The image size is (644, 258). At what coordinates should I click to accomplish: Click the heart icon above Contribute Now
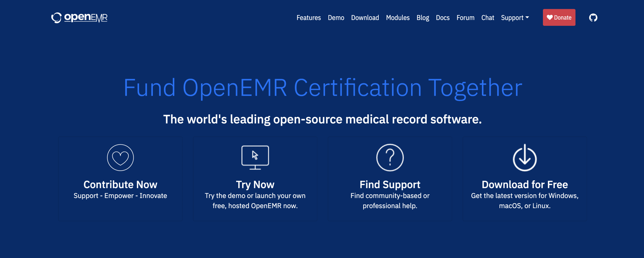120,157
